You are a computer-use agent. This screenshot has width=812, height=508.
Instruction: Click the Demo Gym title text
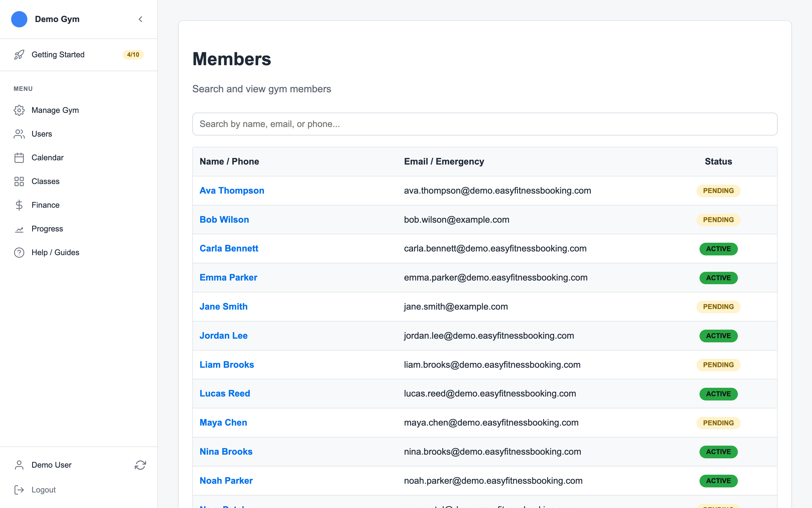click(57, 19)
